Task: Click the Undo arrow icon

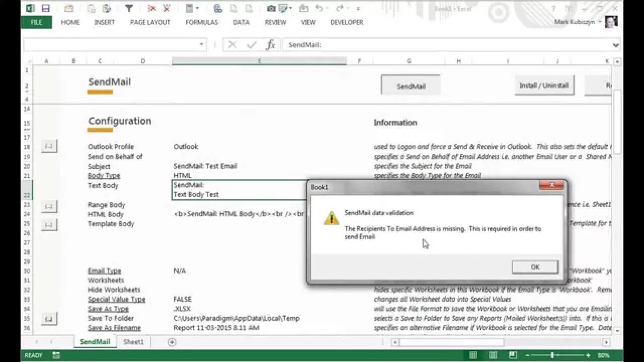Action: (318, 9)
